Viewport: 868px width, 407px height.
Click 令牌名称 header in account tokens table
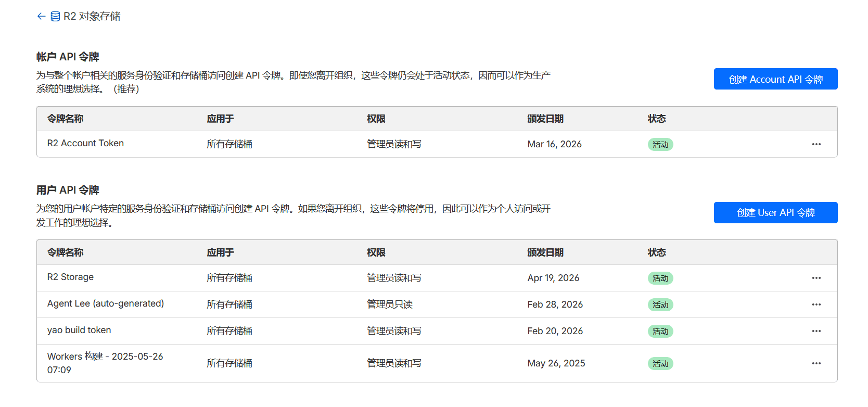pos(65,119)
